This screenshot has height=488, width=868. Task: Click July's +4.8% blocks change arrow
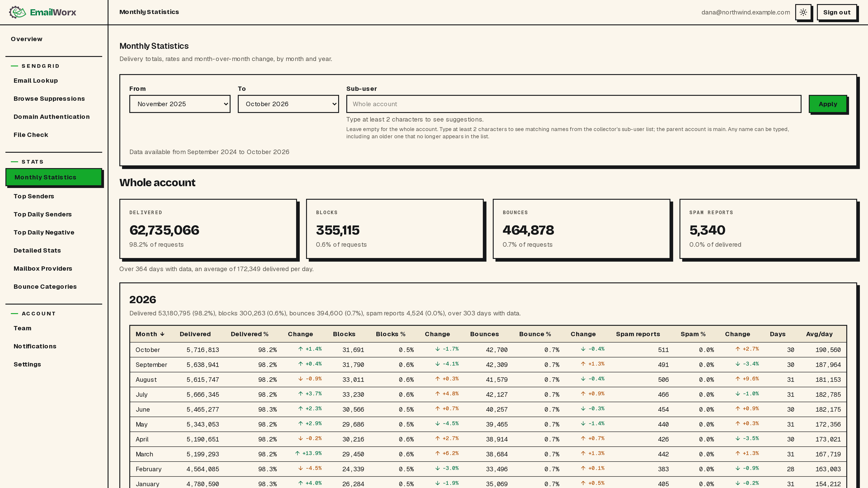[437, 394]
